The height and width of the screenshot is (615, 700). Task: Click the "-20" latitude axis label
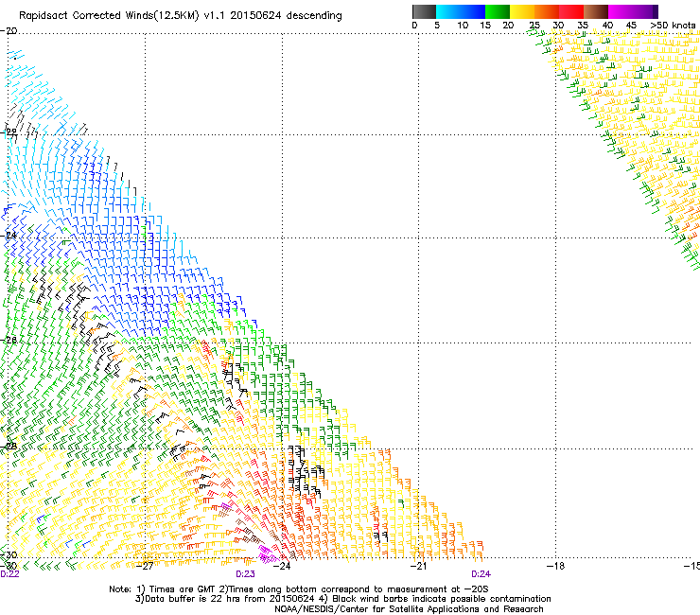pos(9,31)
